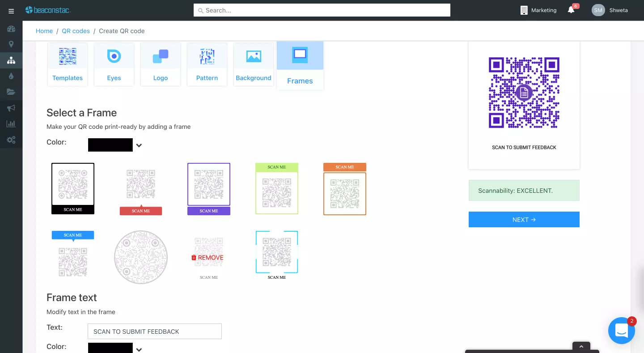Open the QR codes sidebar icon
The width and height of the screenshot is (644, 353).
point(11,60)
